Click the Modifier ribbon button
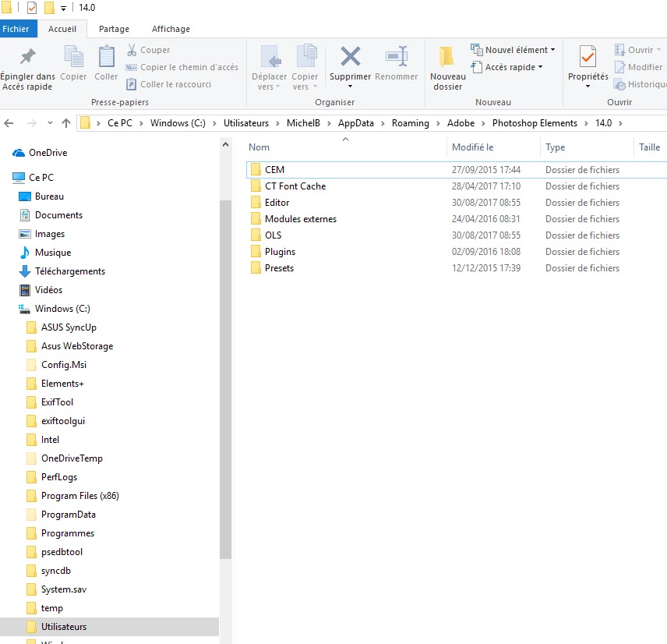667x644 pixels. tap(638, 67)
